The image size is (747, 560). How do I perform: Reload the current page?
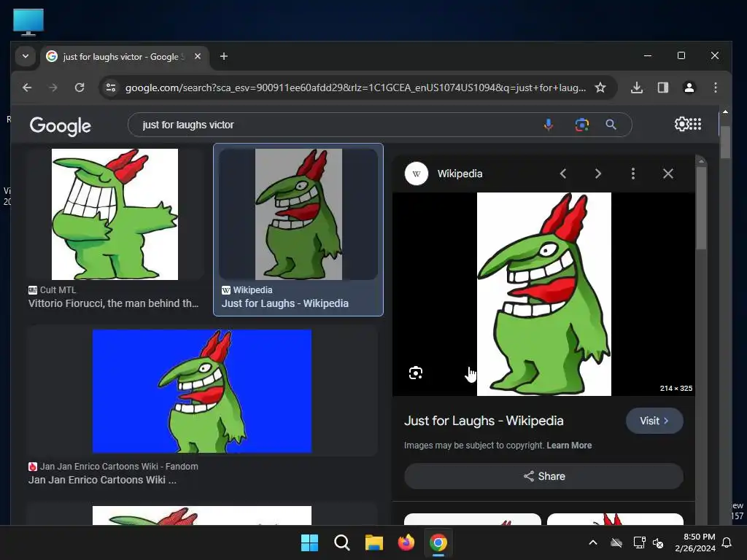(x=80, y=87)
